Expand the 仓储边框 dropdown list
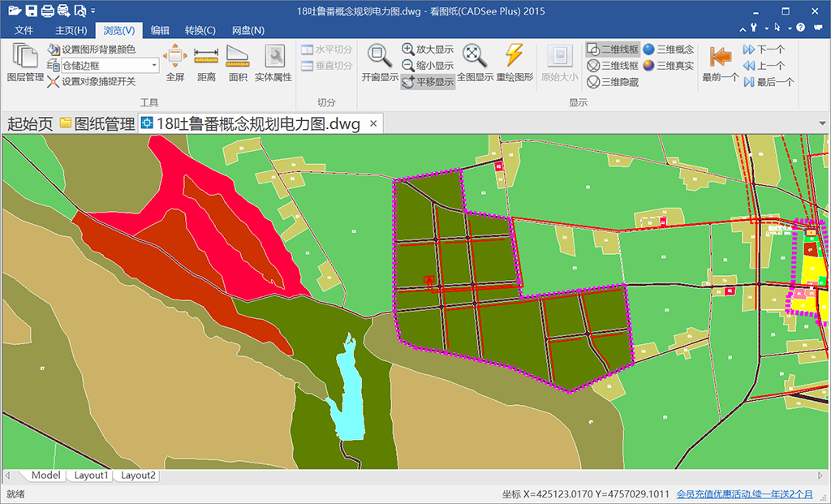The image size is (831, 504). point(154,66)
